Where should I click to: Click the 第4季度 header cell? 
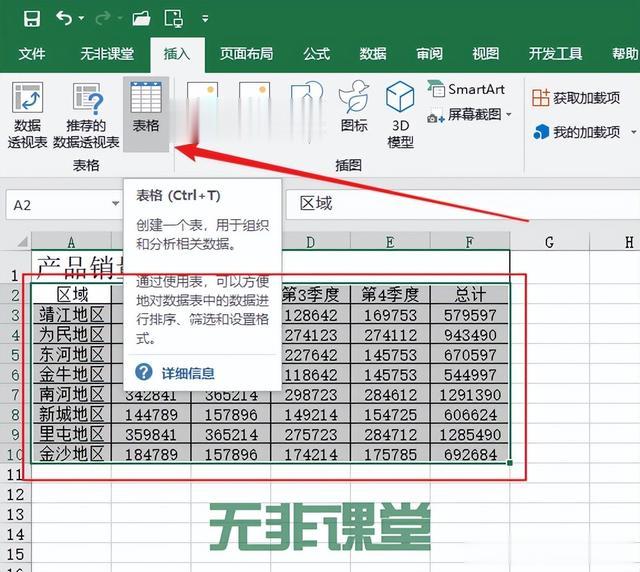pyautogui.click(x=391, y=294)
